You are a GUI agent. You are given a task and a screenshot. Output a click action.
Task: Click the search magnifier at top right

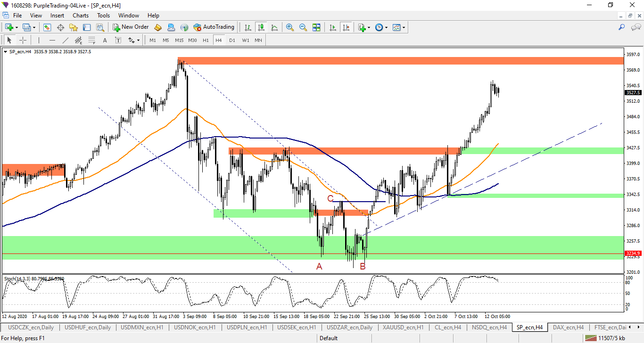622,27
